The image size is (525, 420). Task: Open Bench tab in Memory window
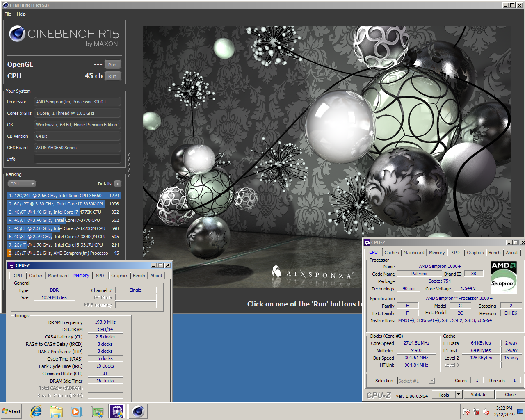[x=139, y=276]
